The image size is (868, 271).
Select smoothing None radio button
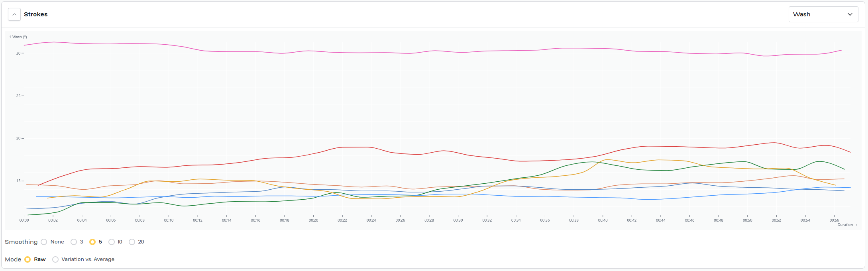(x=44, y=242)
